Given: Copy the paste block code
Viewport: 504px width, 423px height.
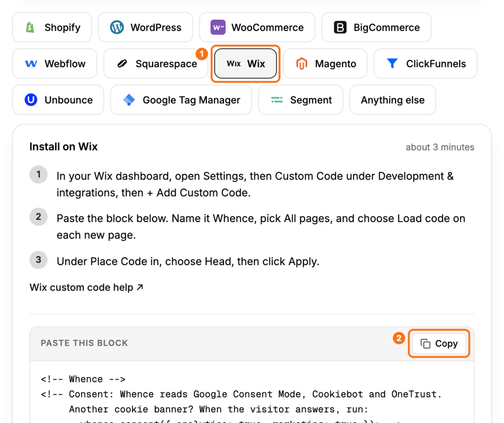Looking at the screenshot, I should click(x=439, y=343).
